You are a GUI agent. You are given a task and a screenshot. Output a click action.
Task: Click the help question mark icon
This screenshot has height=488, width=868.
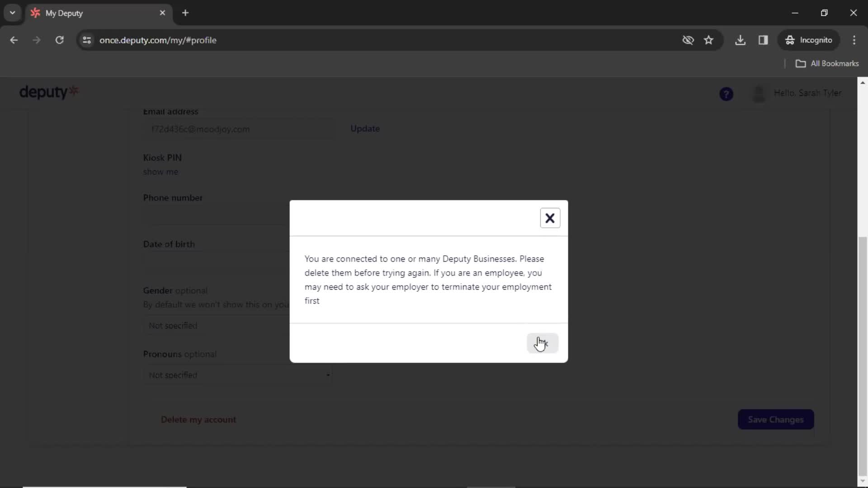click(726, 94)
